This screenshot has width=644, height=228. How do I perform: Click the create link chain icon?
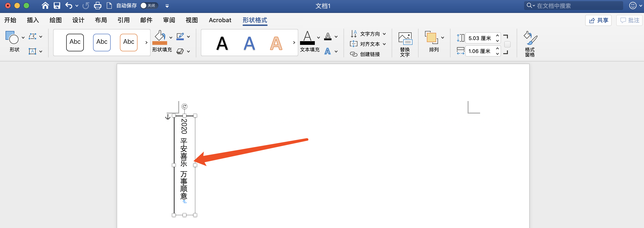[x=354, y=54]
